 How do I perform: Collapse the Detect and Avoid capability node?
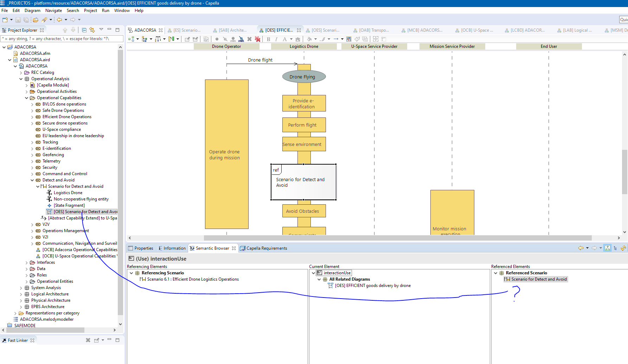[x=32, y=180]
